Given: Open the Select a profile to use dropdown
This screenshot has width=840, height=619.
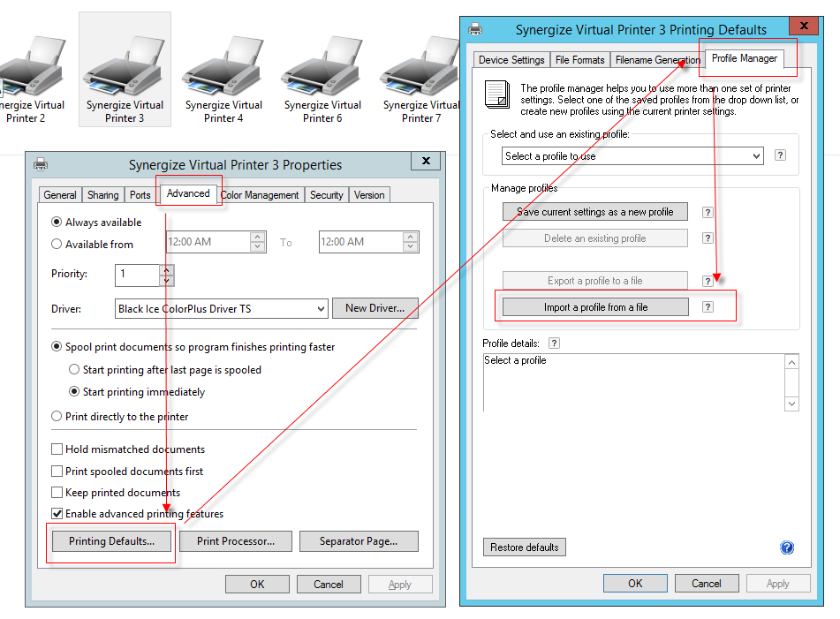Looking at the screenshot, I should [x=632, y=155].
